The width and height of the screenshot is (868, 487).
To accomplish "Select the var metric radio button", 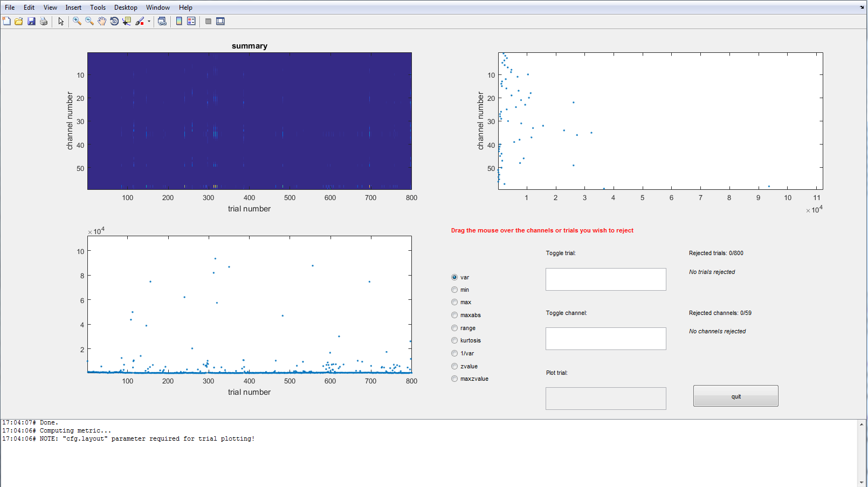I will [x=454, y=277].
